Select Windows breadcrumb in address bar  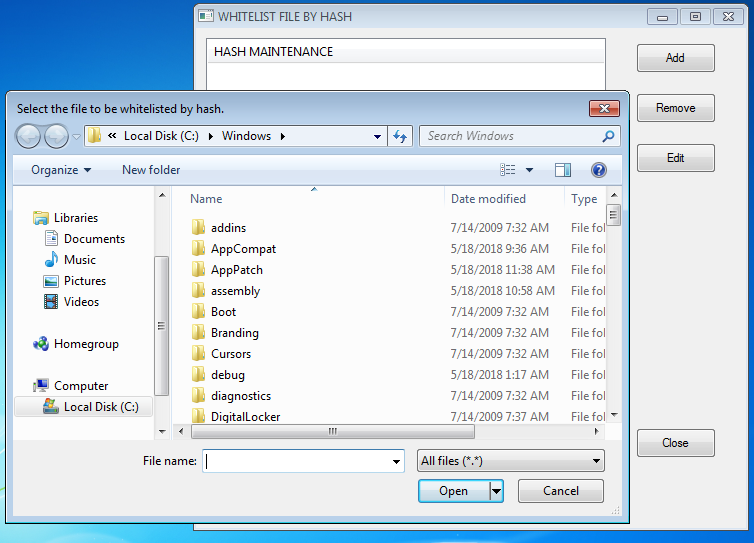[246, 136]
